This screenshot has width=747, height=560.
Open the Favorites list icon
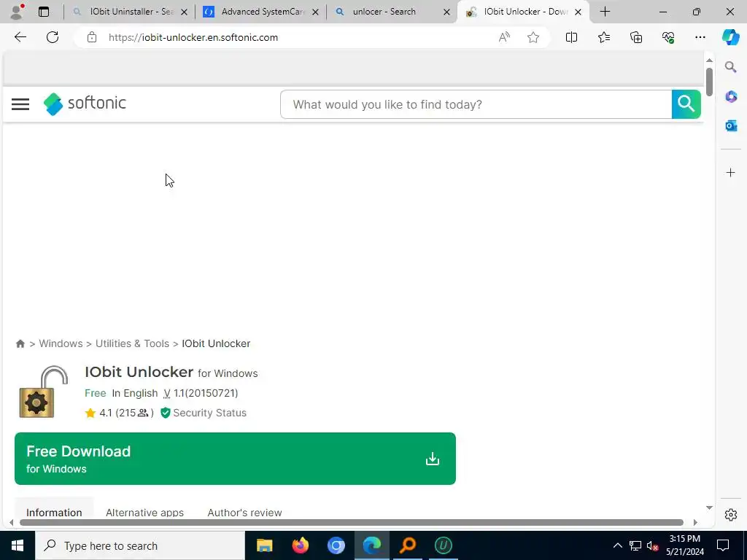[x=603, y=37]
